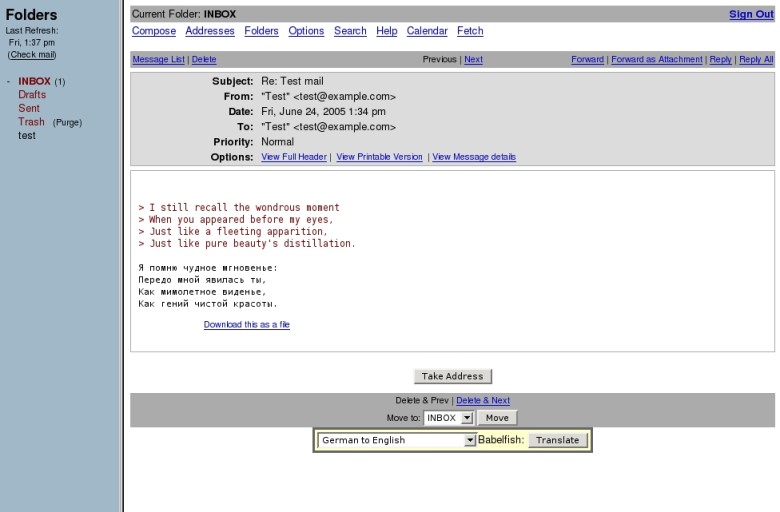This screenshot has height=512, width=780.
Task: Download this as a file
Action: [x=247, y=325]
